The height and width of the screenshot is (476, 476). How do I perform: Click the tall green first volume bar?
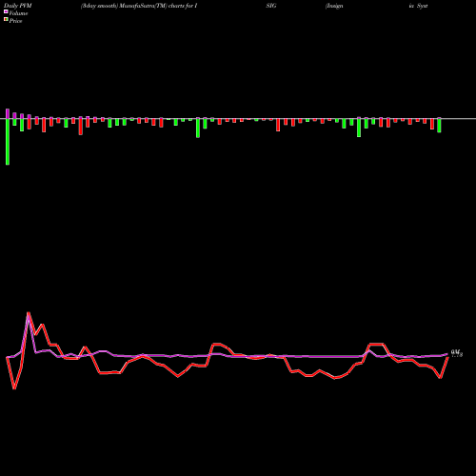pyautogui.click(x=8, y=142)
